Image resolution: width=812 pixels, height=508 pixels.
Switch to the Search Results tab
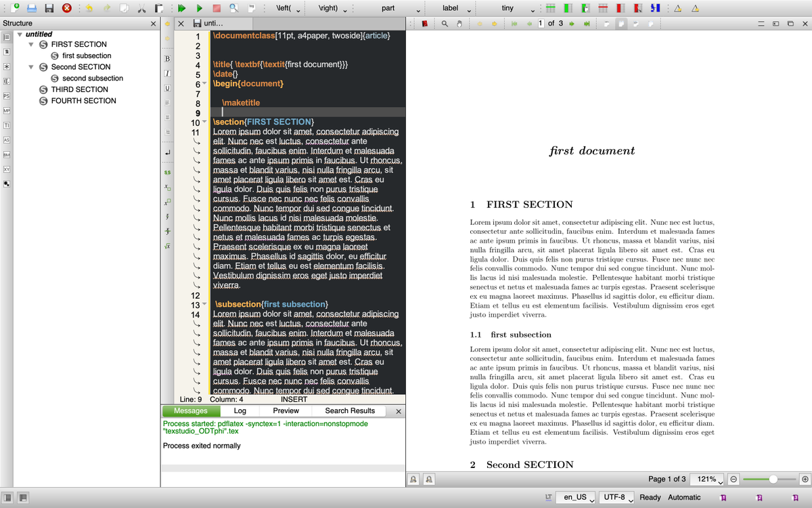pos(350,410)
